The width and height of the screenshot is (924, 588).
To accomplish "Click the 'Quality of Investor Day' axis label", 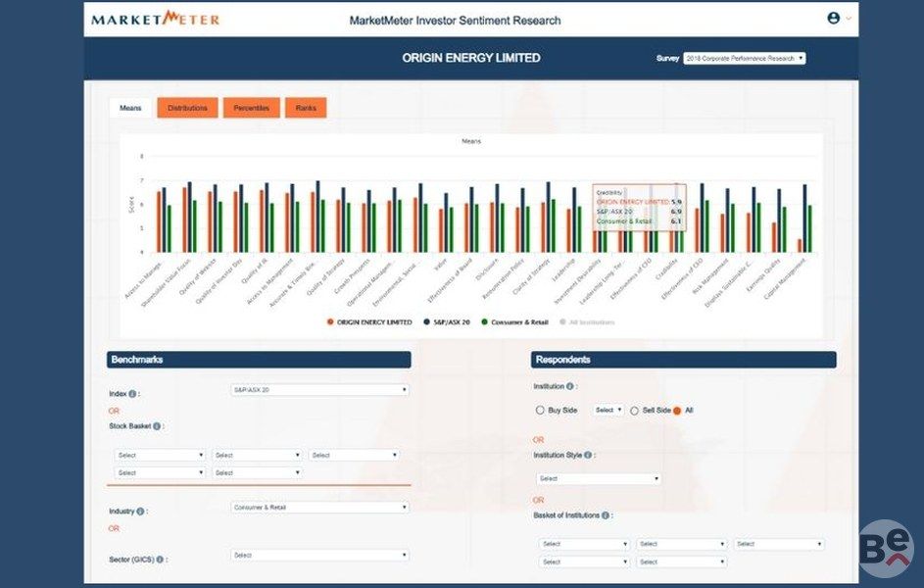I will pyautogui.click(x=219, y=281).
